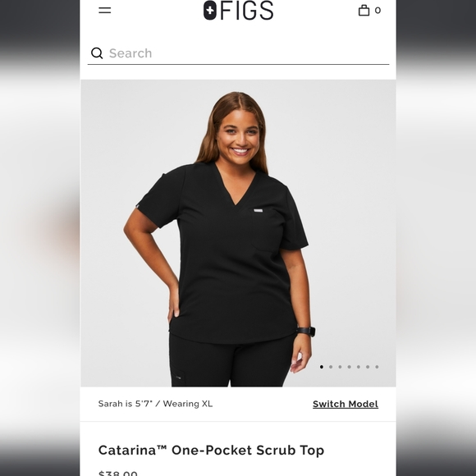476x476 pixels.
Task: Select the first carousel dot
Action: pos(322,367)
